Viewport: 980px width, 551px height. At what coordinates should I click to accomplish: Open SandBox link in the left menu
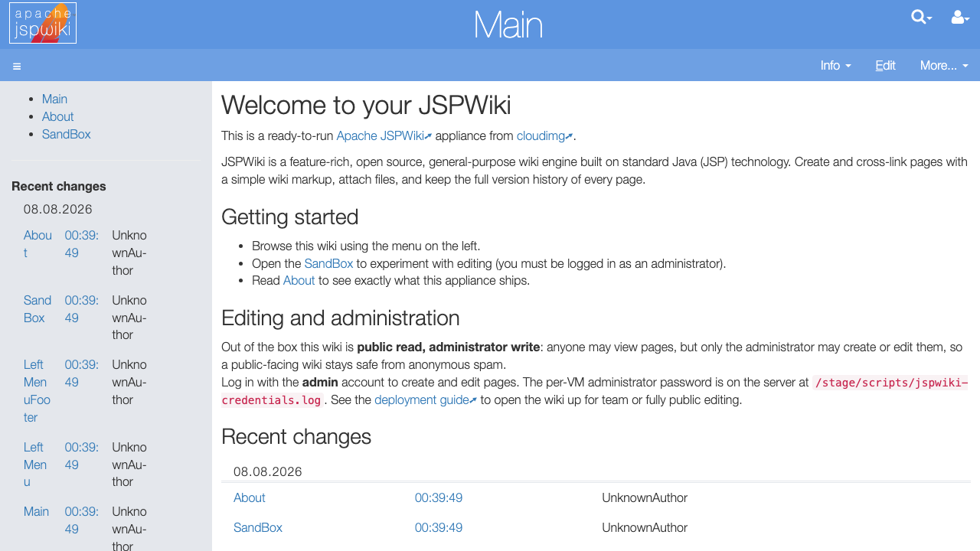pos(66,134)
